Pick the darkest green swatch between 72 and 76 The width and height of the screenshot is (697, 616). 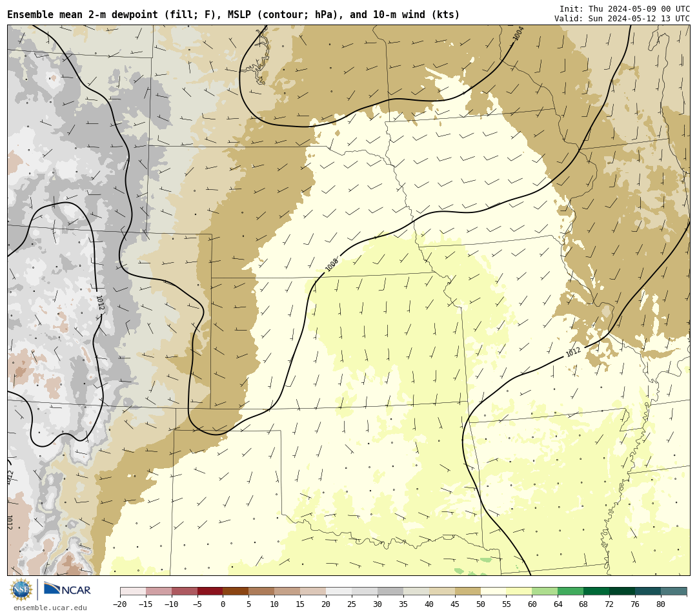click(623, 591)
